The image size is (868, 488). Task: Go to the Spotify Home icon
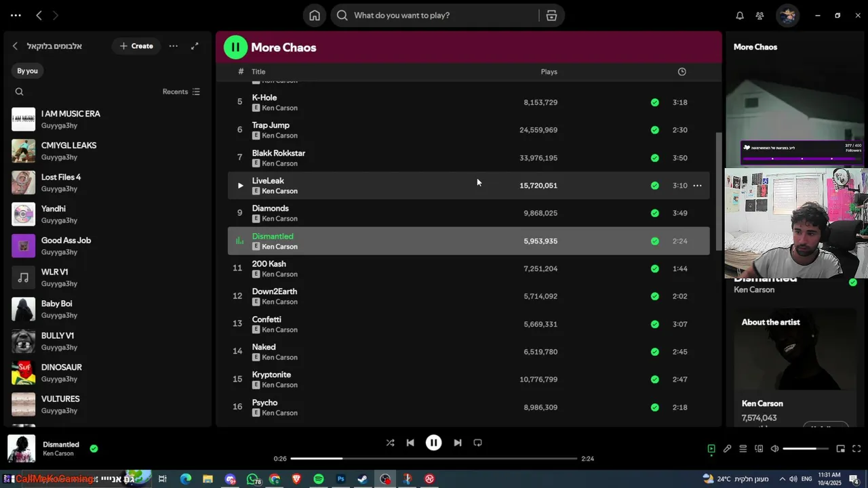(x=315, y=16)
